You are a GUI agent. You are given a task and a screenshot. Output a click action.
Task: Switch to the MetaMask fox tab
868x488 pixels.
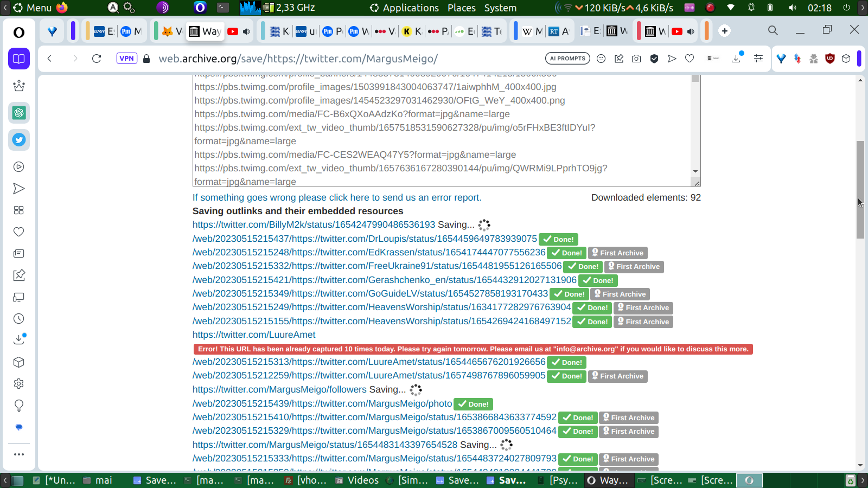(173, 31)
